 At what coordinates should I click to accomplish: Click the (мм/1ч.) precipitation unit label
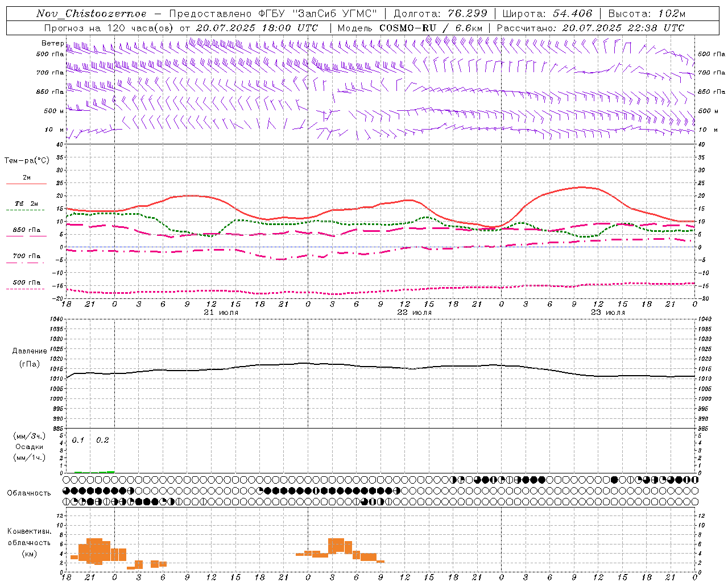coord(30,458)
